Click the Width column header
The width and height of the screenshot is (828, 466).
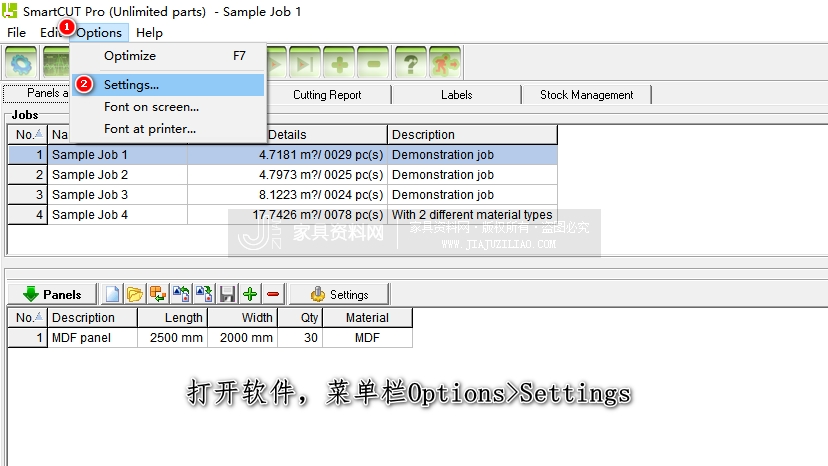243,318
